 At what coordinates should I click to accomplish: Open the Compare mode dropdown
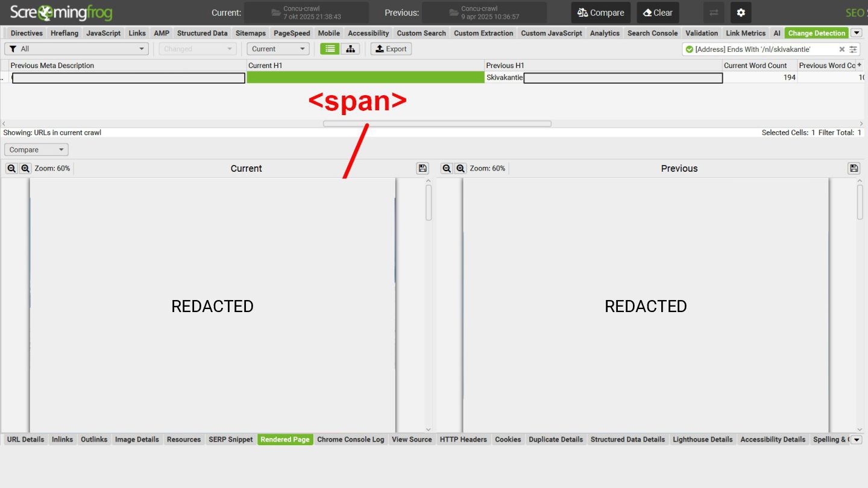click(36, 150)
